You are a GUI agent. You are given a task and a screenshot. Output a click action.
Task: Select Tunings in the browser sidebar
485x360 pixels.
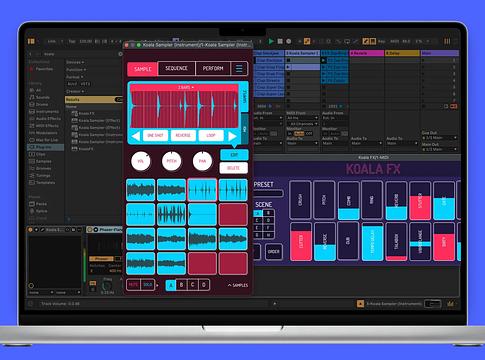pyautogui.click(x=40, y=175)
